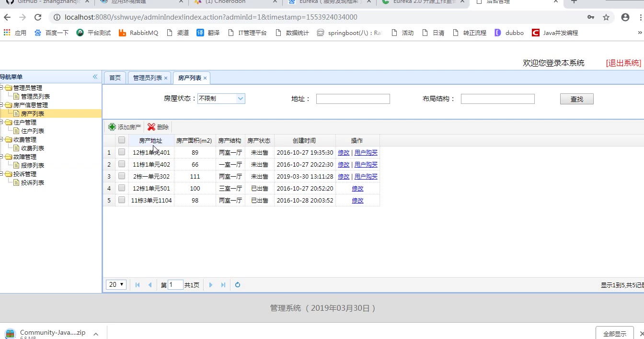
Task: Click folder icon of 收费管理
Action: (x=9, y=139)
